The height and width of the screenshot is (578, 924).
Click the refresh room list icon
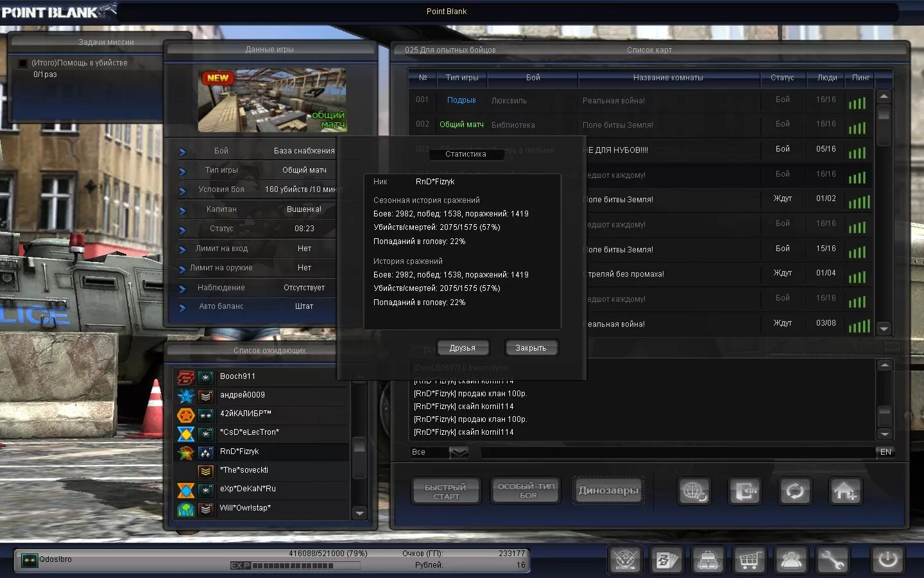795,491
